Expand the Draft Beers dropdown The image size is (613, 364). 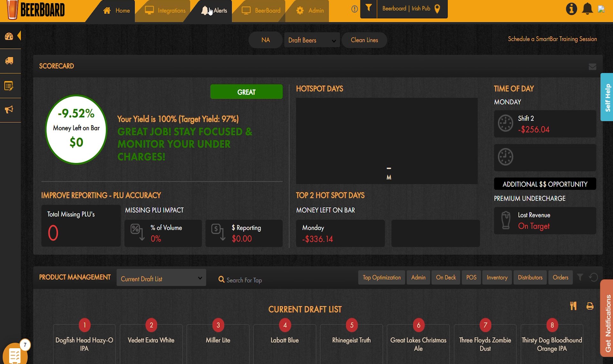click(x=312, y=40)
